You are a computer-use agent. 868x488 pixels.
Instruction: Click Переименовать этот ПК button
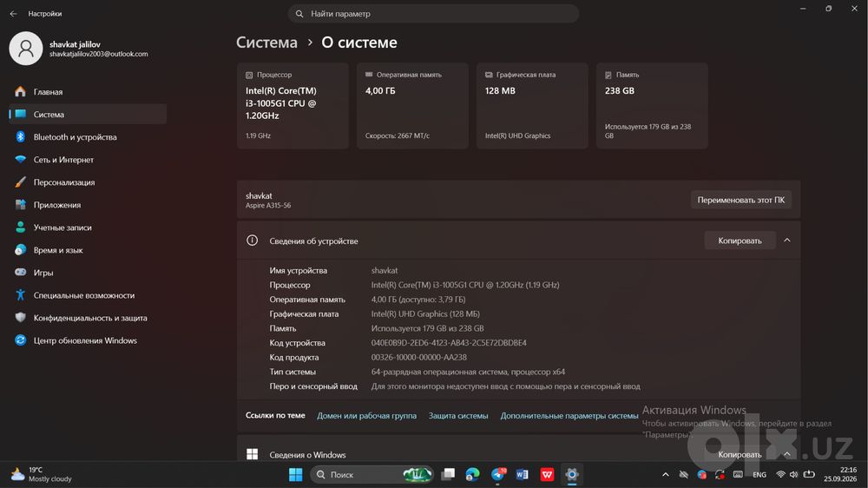740,200
